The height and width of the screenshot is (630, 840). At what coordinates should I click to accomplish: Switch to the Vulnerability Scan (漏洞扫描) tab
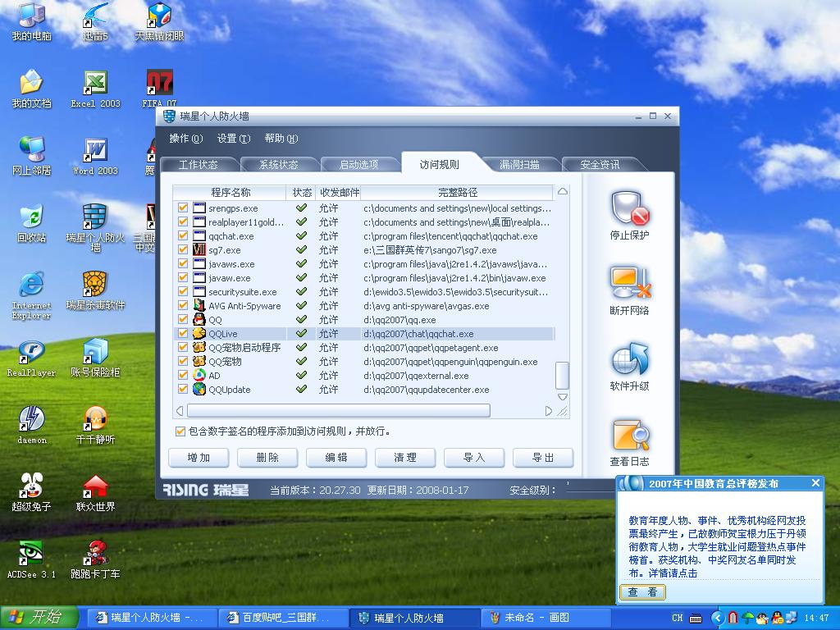(x=519, y=164)
